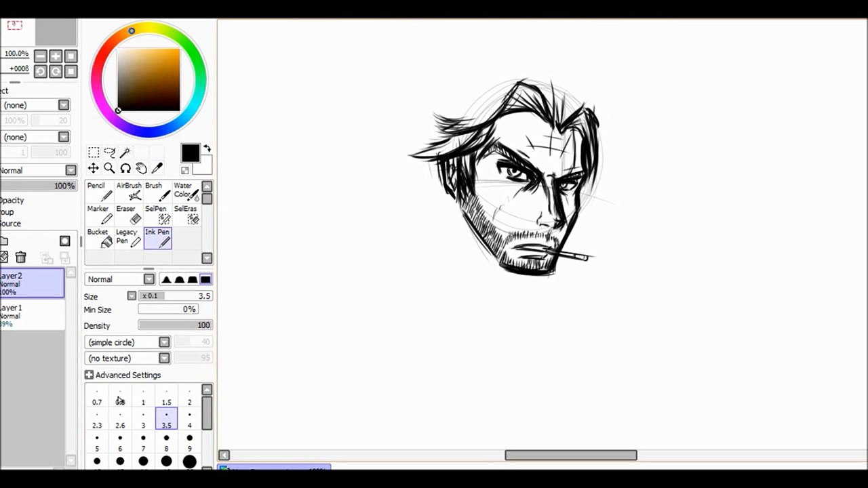Select the Zoom magnifier tool
The image size is (868, 488).
(109, 168)
